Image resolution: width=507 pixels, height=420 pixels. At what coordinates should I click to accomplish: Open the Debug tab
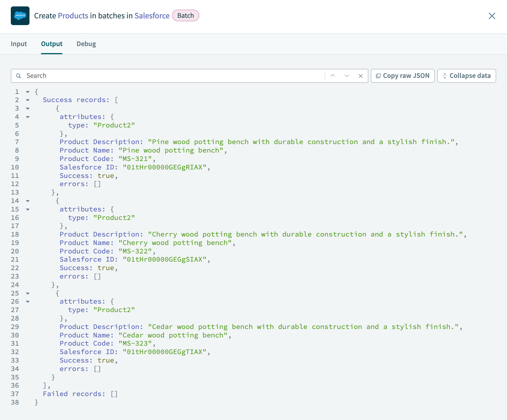point(86,44)
